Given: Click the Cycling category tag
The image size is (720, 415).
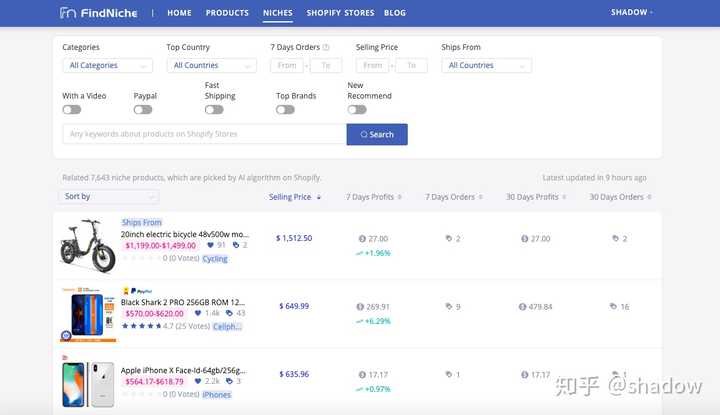Looking at the screenshot, I should click(215, 259).
